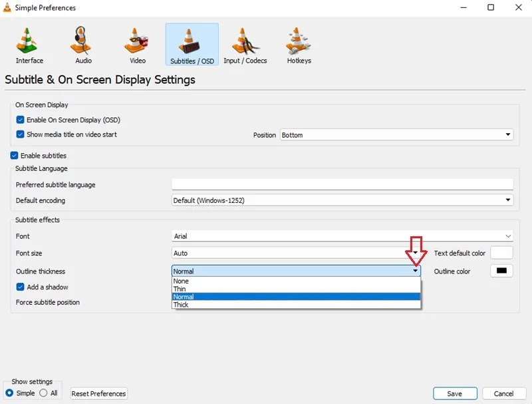Collapse the Outline thickness dropdown

tap(296, 271)
